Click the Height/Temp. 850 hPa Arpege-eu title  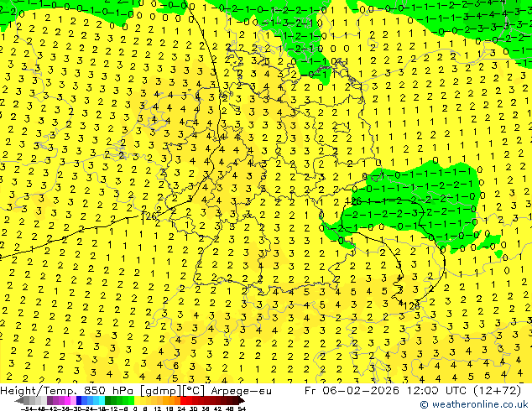[x=136, y=391]
